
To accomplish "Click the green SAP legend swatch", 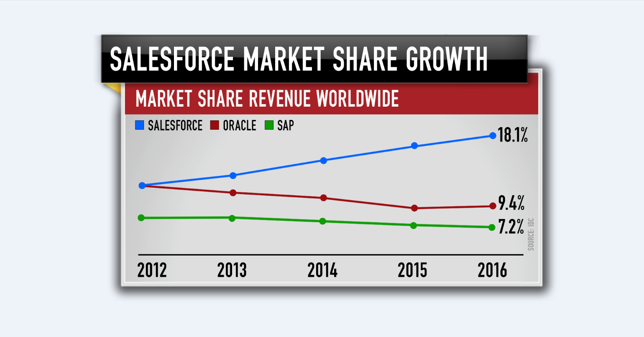I will (269, 125).
